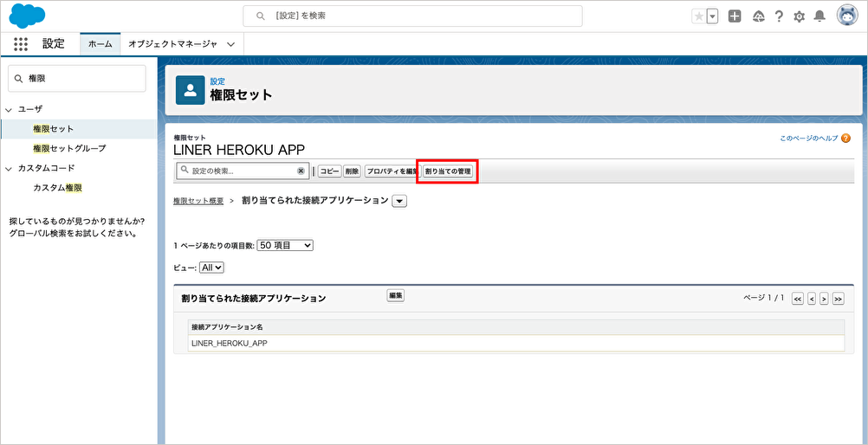Click the 削除 button
The image size is (868, 445).
[352, 171]
